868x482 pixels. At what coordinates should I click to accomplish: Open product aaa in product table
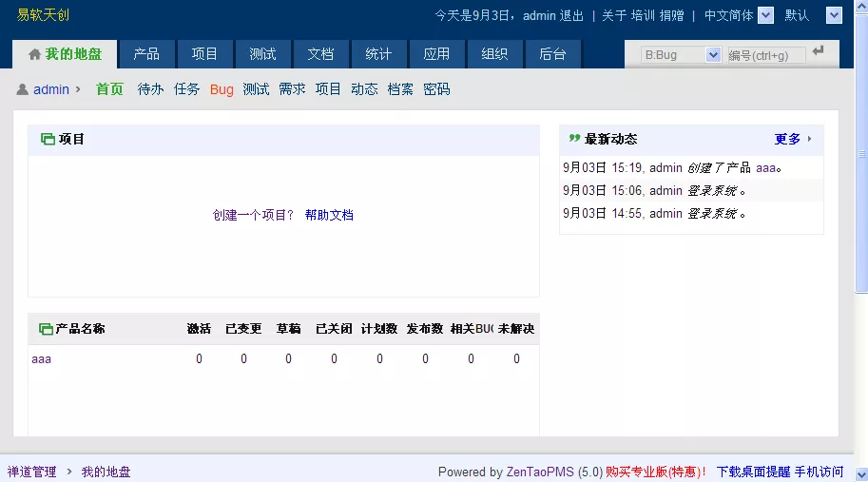(x=42, y=359)
